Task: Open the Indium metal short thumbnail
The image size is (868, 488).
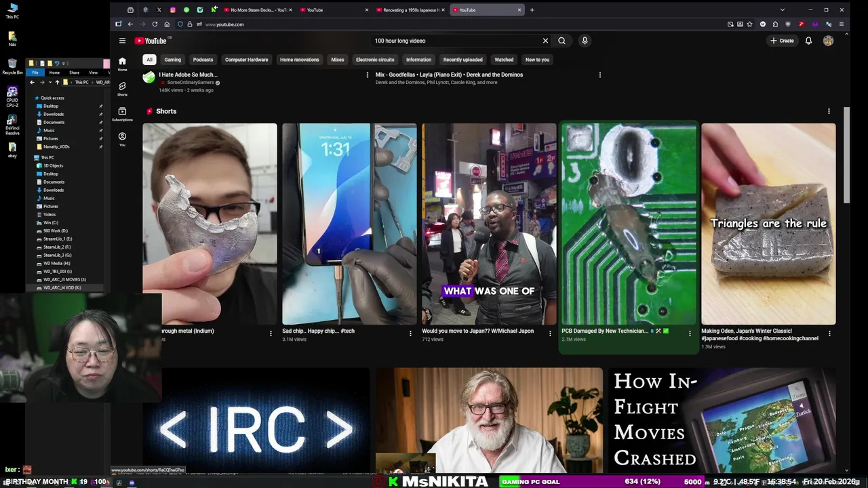Action: click(x=210, y=224)
